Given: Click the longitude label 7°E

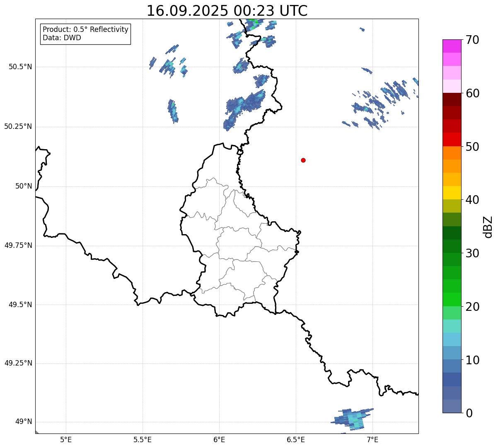Looking at the screenshot, I should (372, 439).
